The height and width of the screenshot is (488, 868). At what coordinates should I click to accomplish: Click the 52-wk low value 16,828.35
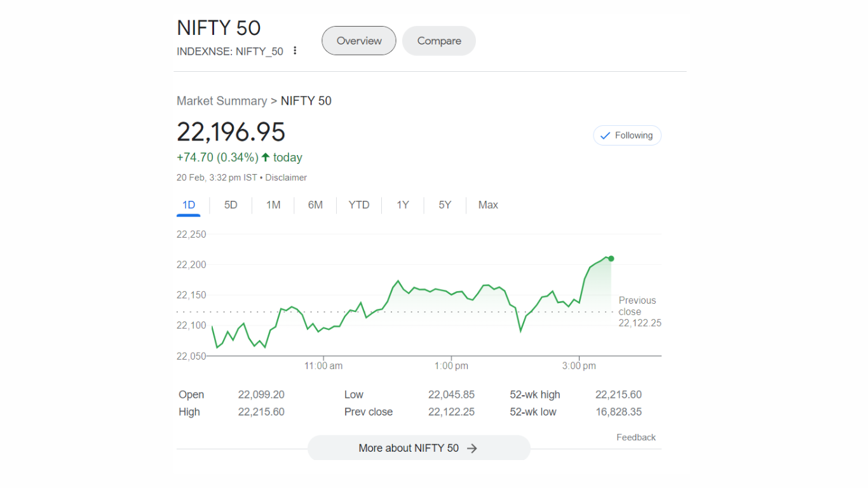(618, 412)
